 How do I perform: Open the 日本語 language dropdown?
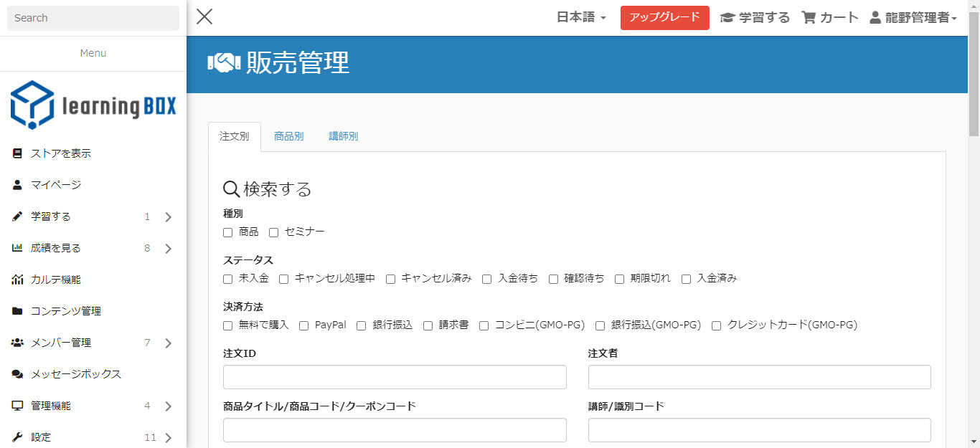click(x=581, y=18)
